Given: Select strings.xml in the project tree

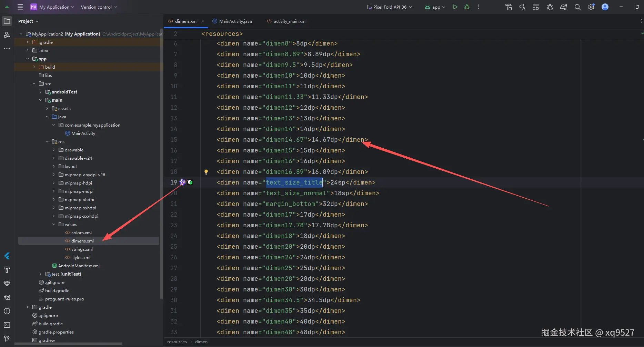Looking at the screenshot, I should point(82,249).
